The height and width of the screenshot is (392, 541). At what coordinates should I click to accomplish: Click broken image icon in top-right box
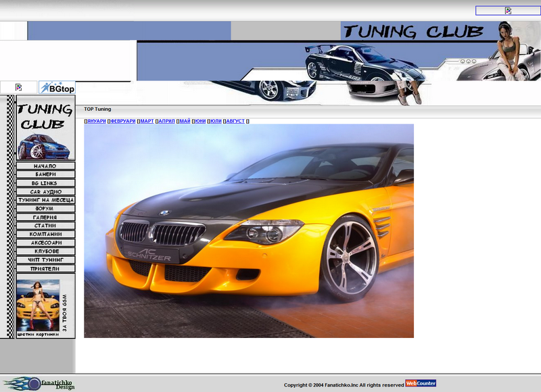(508, 11)
